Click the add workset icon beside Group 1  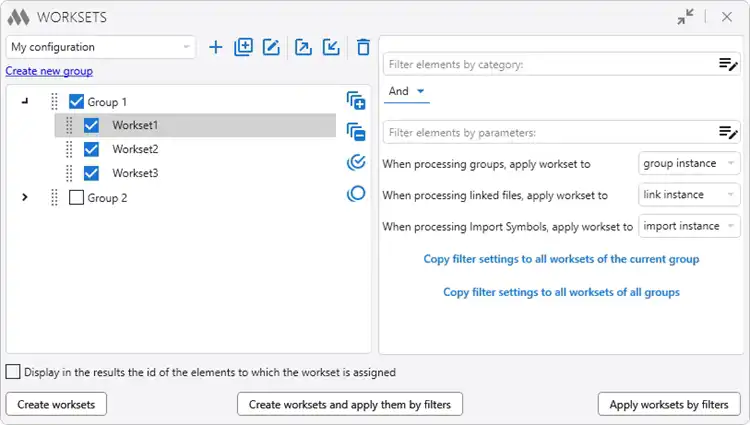coord(356,100)
